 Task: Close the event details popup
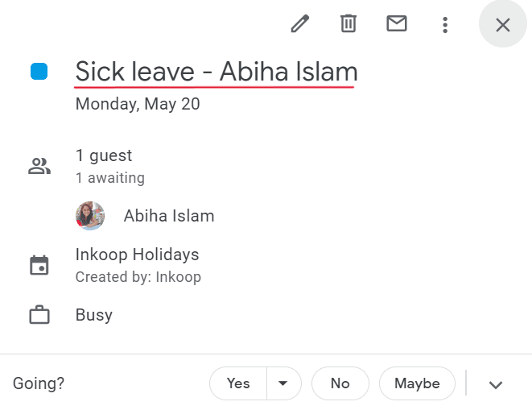click(502, 25)
